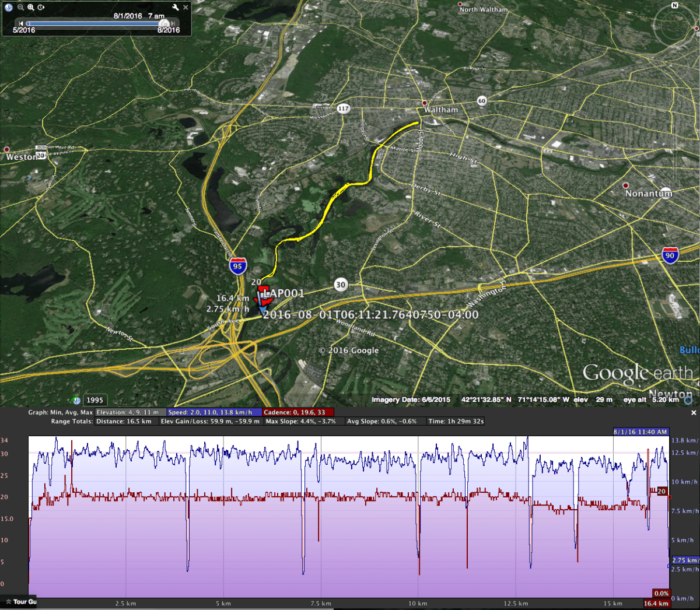Open time slider options wrench
This screenshot has height=610, width=700.
(176, 8)
